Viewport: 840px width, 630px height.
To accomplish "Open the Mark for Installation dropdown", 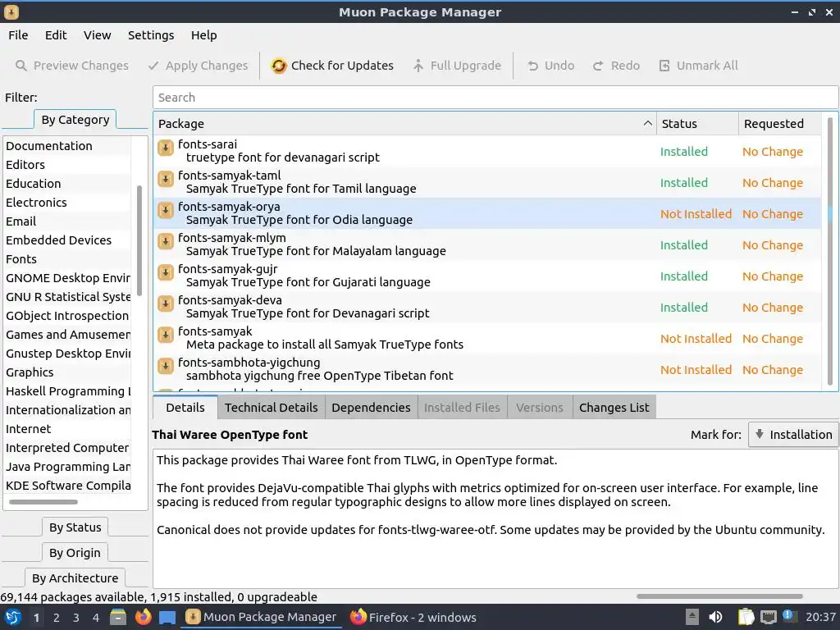I will tap(793, 435).
